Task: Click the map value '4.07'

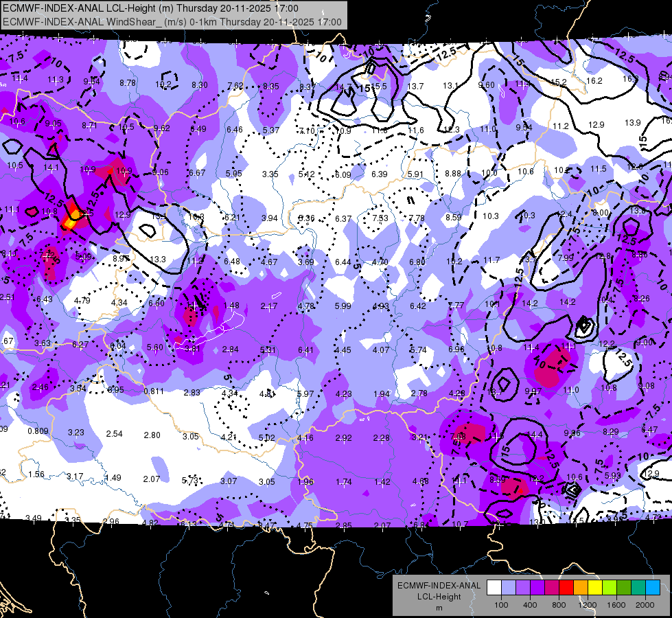Action: click(381, 350)
